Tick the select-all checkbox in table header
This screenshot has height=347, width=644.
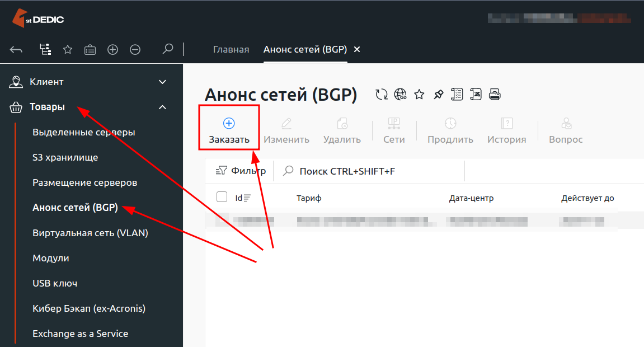222,197
